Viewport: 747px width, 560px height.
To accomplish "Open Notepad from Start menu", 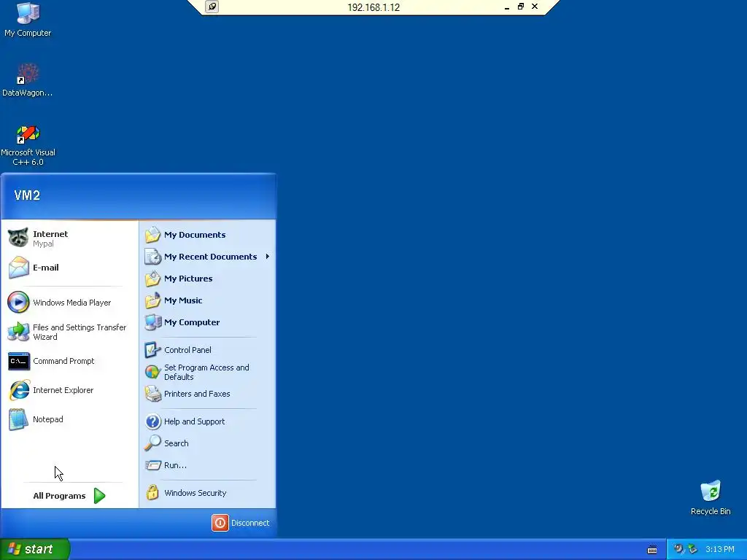I will tap(69, 419).
